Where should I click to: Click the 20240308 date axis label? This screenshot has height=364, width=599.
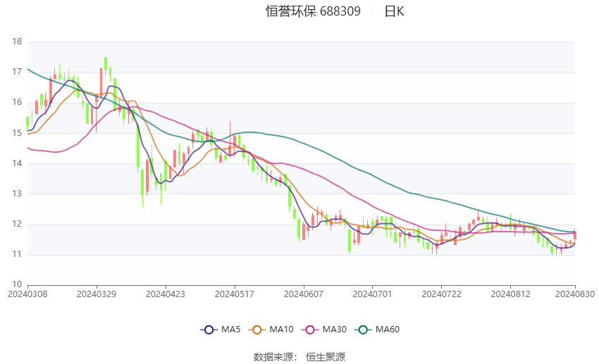(27, 293)
